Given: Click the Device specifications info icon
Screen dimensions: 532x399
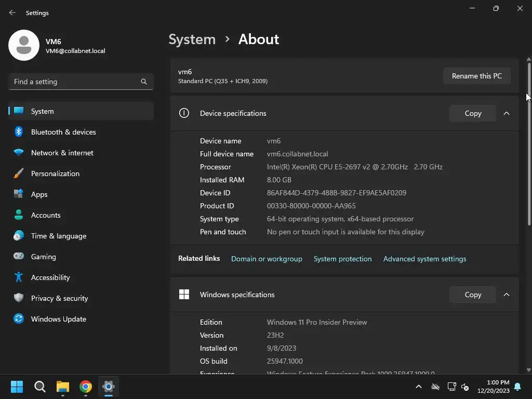Looking at the screenshot, I should tap(184, 113).
